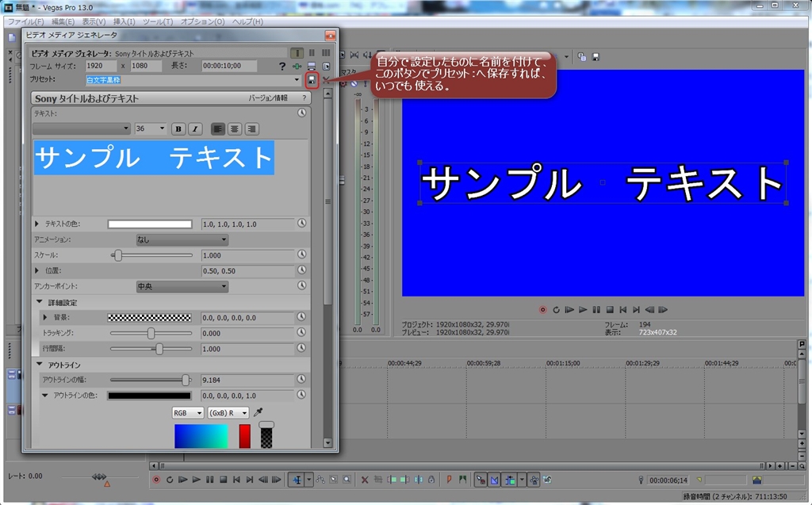This screenshot has height=505, width=812.
Task: Open the 表示(V) menu
Action: 94,21
